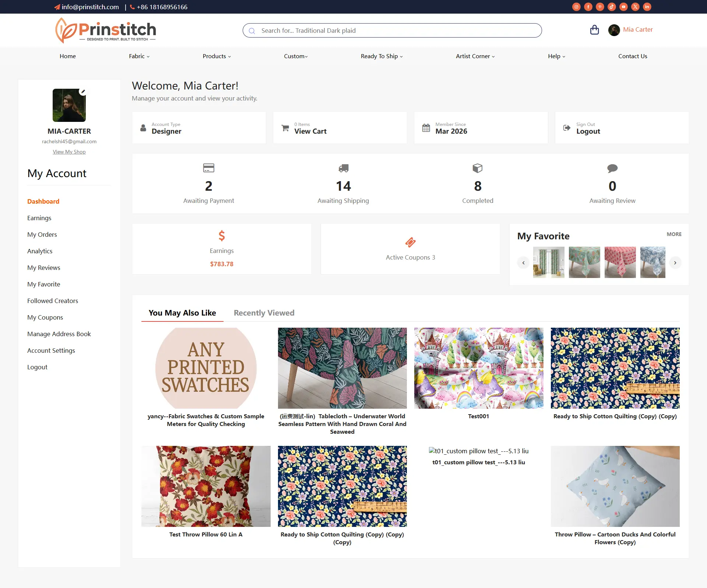707x588 pixels.
Task: Expand the Fabric menu
Action: (139, 56)
